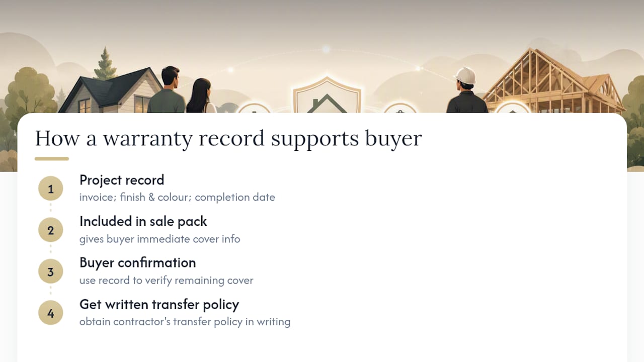The height and width of the screenshot is (362, 644).
Task: Click the step 2 number badge
Action: tap(51, 230)
